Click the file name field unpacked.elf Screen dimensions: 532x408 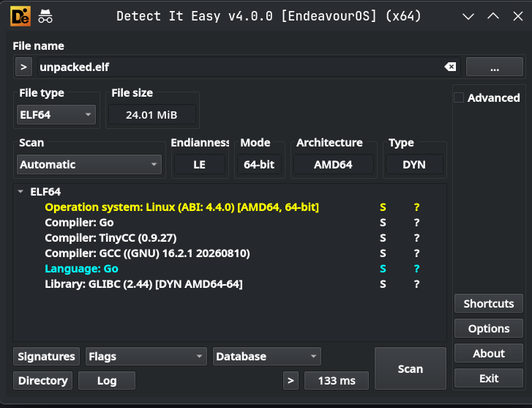249,67
